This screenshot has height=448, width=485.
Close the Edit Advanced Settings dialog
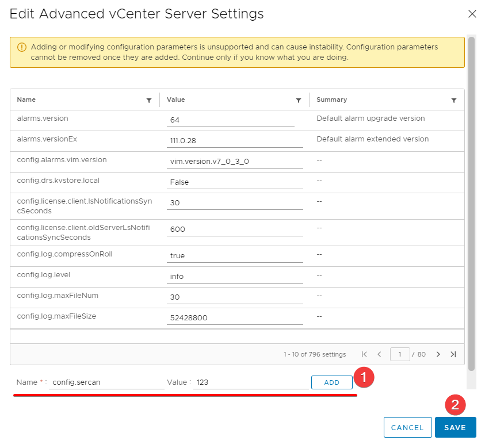tap(472, 14)
